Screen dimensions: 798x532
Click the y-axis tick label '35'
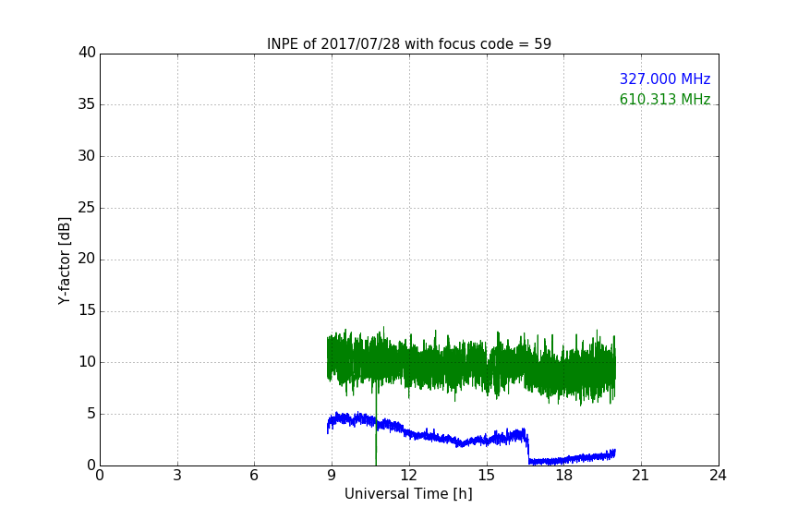point(87,104)
